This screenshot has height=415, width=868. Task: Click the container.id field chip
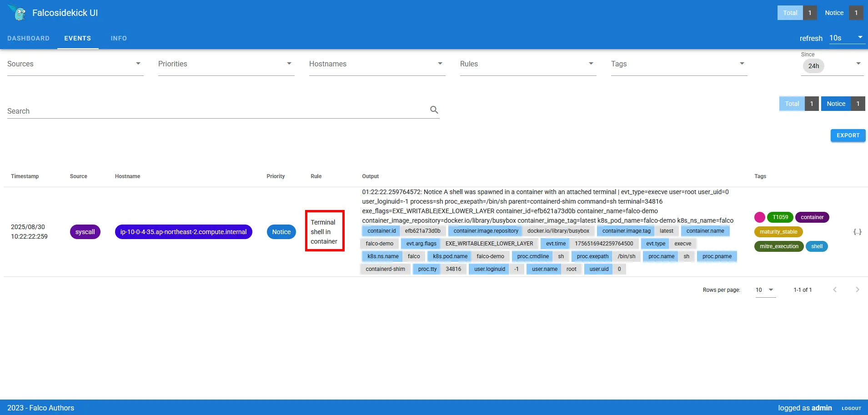pos(381,231)
